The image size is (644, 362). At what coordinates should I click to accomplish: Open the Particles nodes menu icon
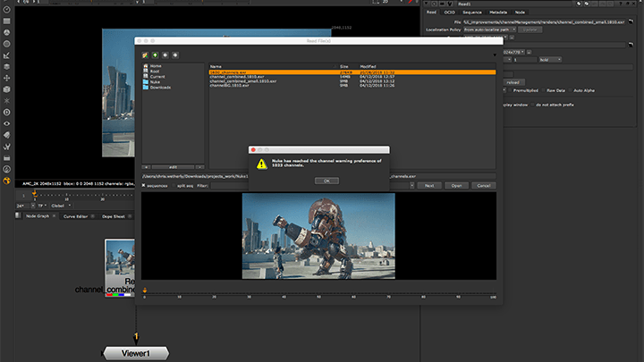pyautogui.click(x=6, y=100)
